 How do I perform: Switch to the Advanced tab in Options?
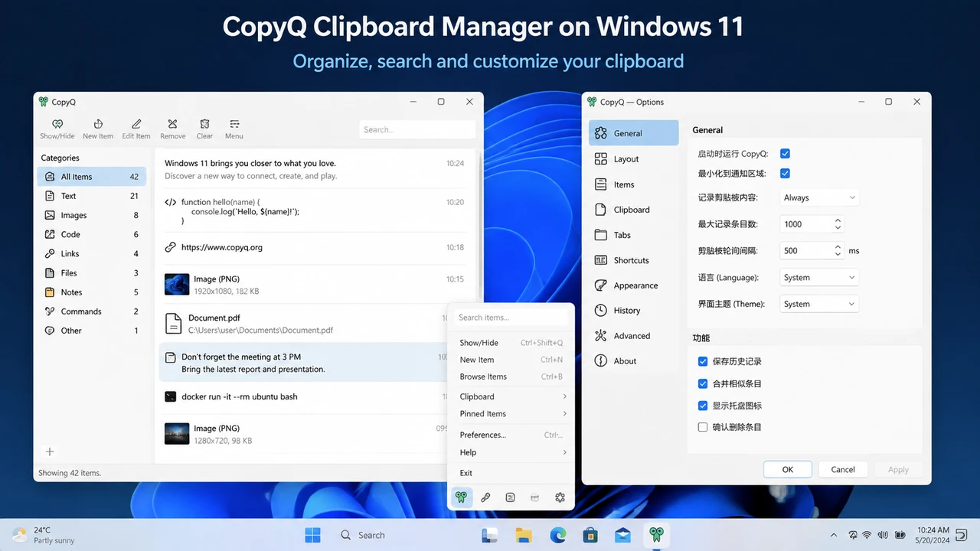coord(634,336)
